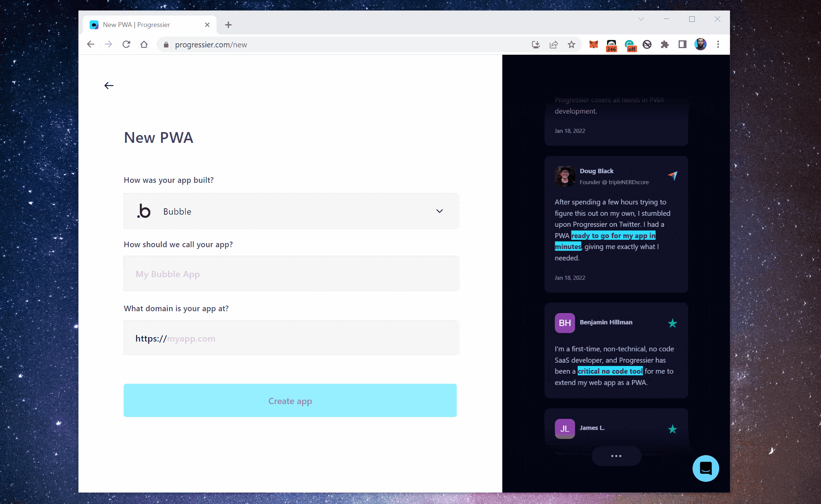Open the browser side panel
This screenshot has width=821, height=504.
point(683,44)
